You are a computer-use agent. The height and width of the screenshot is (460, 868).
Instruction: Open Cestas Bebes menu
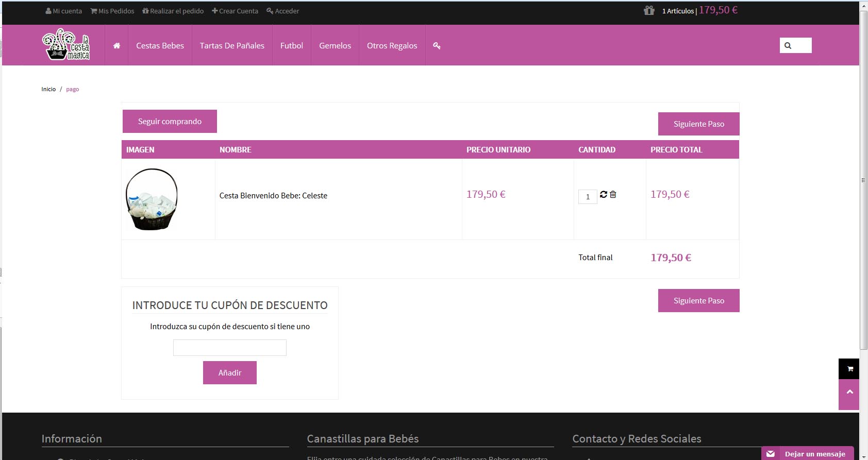click(x=160, y=46)
